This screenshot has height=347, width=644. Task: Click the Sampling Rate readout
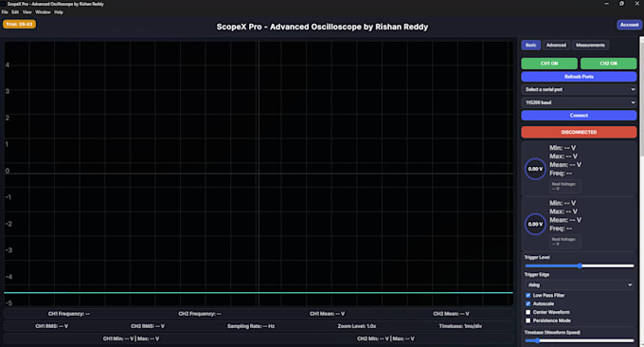coord(251,326)
